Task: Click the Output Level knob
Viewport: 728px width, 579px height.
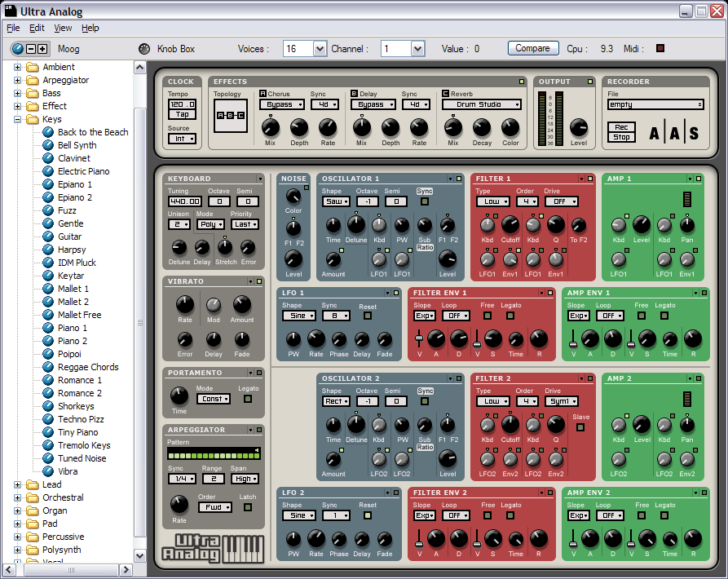Action: click(x=578, y=127)
